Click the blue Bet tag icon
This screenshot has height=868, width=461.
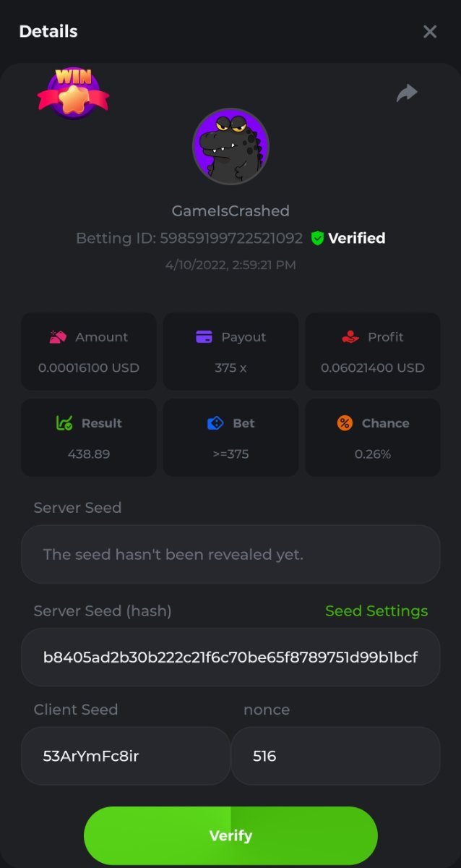(x=215, y=423)
